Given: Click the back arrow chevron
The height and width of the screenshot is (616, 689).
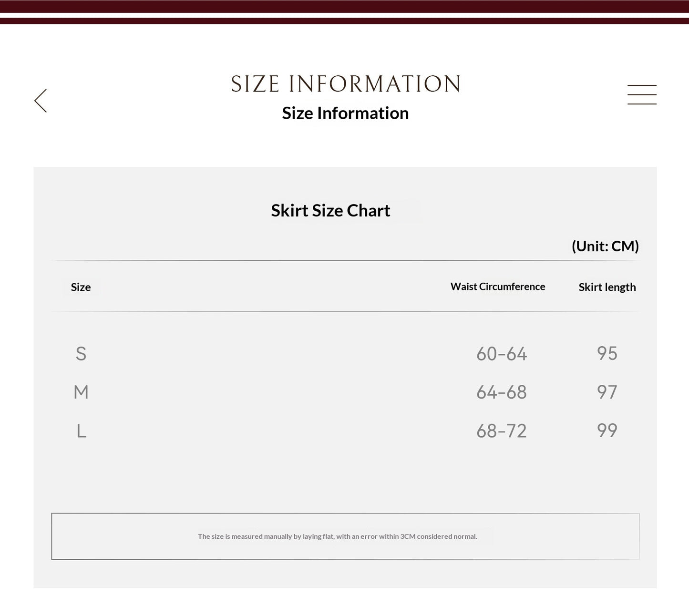Looking at the screenshot, I should click(x=41, y=101).
